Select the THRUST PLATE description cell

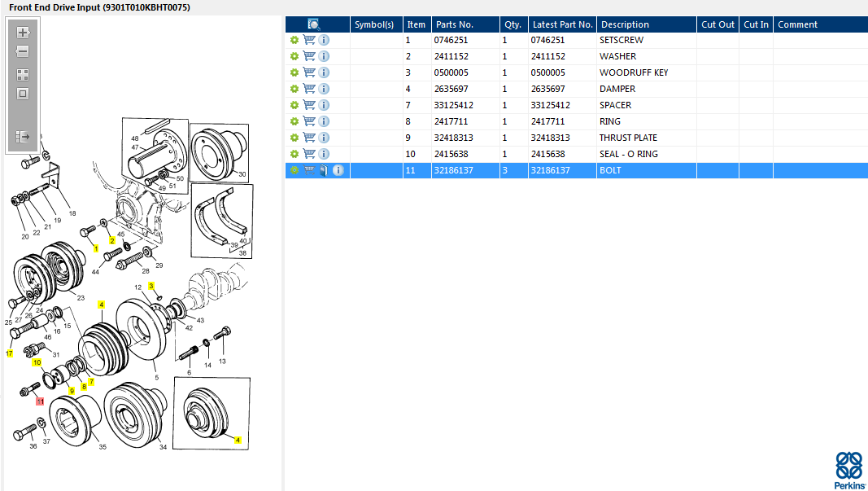[x=628, y=138]
